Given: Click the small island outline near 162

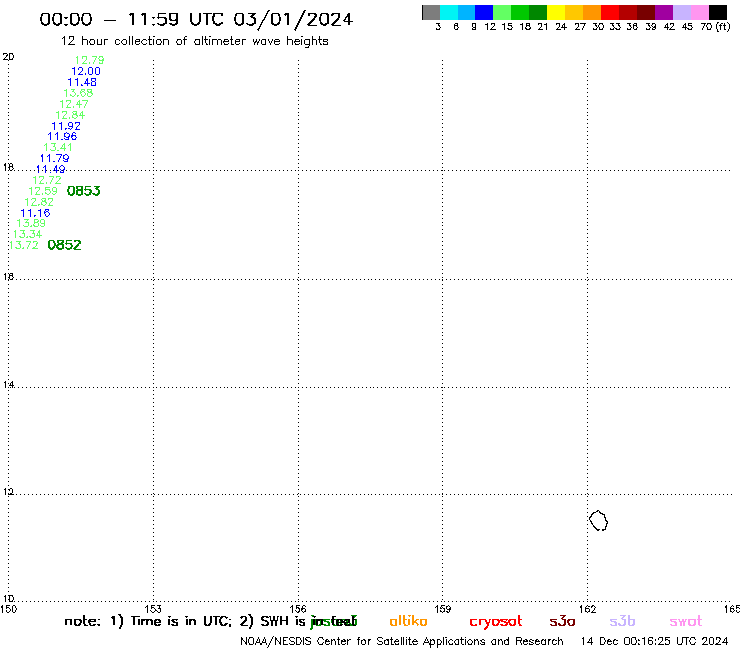Looking at the screenshot, I should (x=598, y=521).
